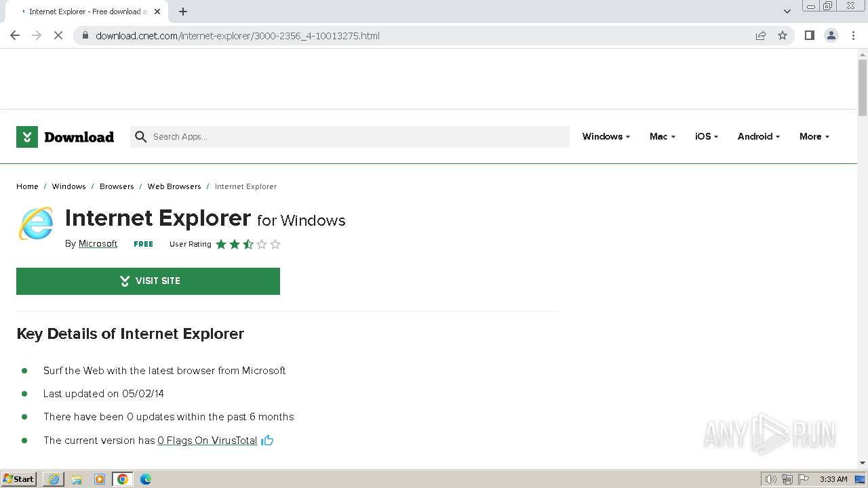
Task: Click scrollbar down arrow
Action: 863,464
